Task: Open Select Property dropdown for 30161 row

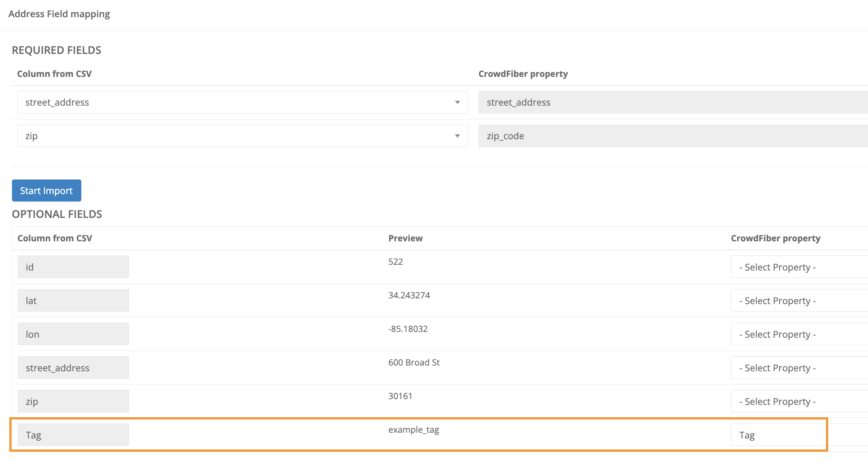Action: tap(798, 401)
